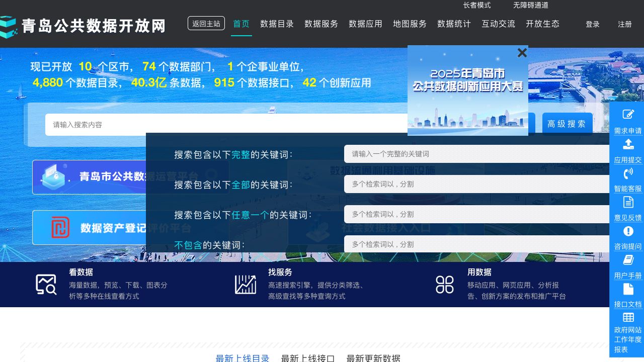
Task: Click the 接口文档 file icon
Action: [x=628, y=289]
